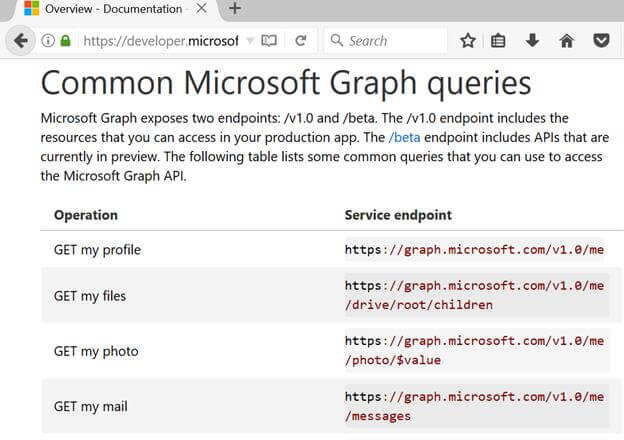Show bookmarks list icon in the toolbar
Image resolution: width=624 pixels, height=440 pixels.
498,41
